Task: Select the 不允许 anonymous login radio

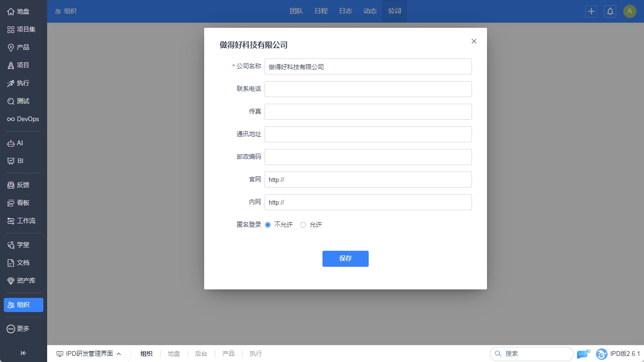Action: tap(268, 225)
